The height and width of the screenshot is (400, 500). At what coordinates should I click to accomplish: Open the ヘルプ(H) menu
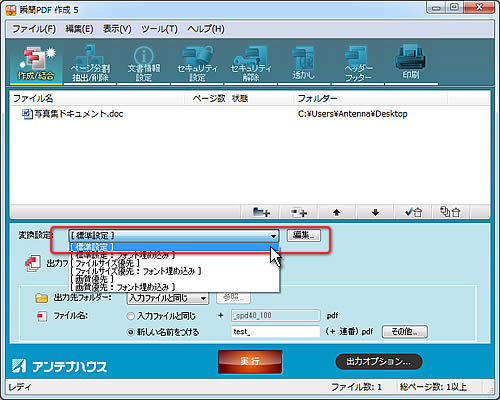[206, 29]
